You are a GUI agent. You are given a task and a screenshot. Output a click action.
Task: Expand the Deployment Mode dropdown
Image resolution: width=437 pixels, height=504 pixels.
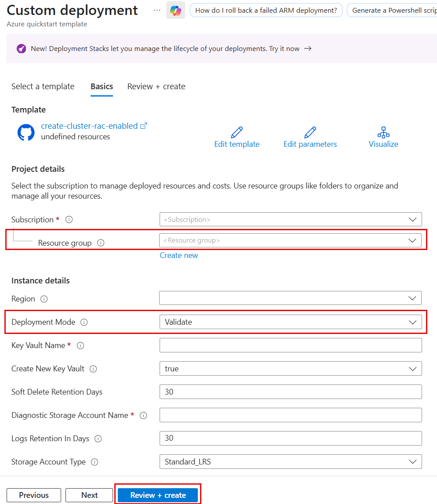tap(290, 322)
